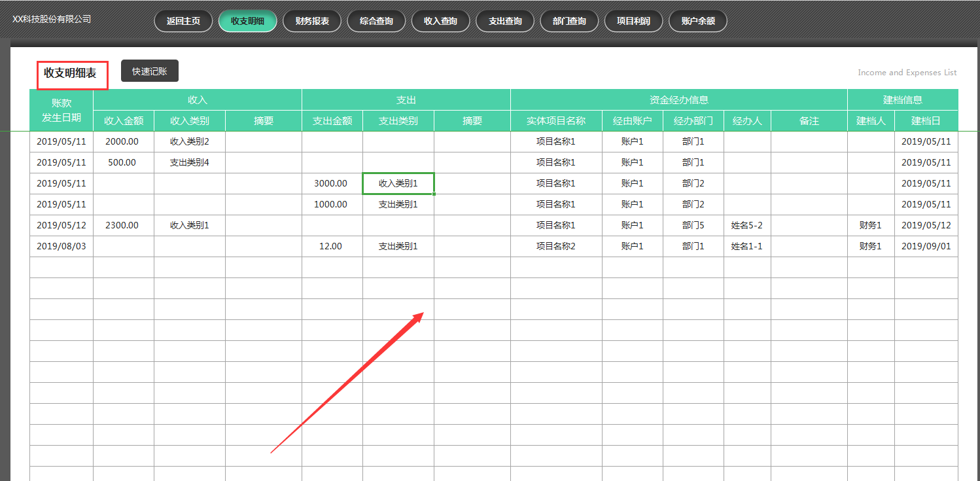The height and width of the screenshot is (481, 980).
Task: Open the 部门查询 page
Action: tap(569, 20)
